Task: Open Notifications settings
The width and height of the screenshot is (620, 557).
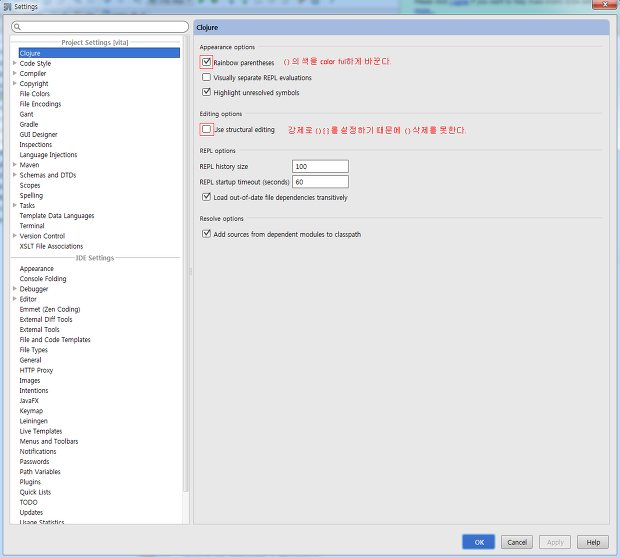Action: [x=38, y=451]
